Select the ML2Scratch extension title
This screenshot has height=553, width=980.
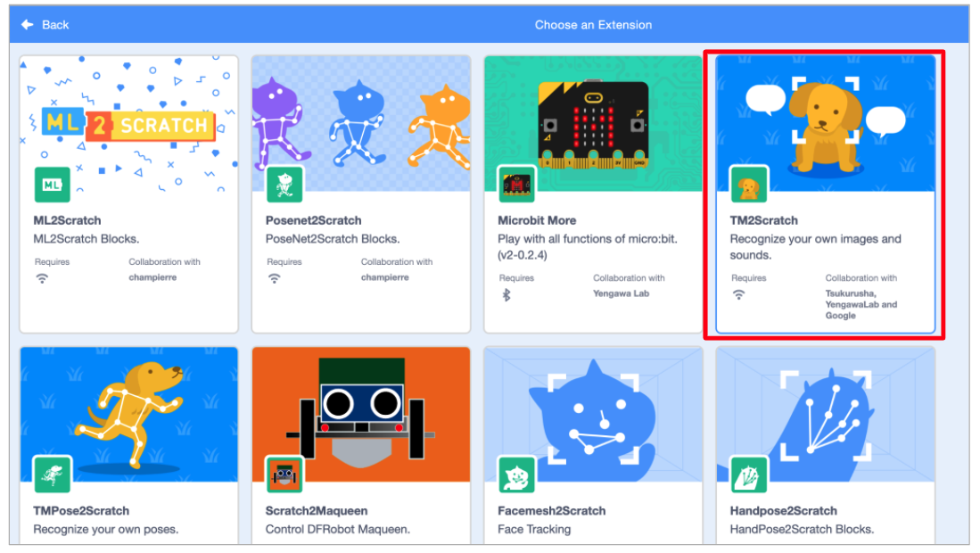[67, 220]
